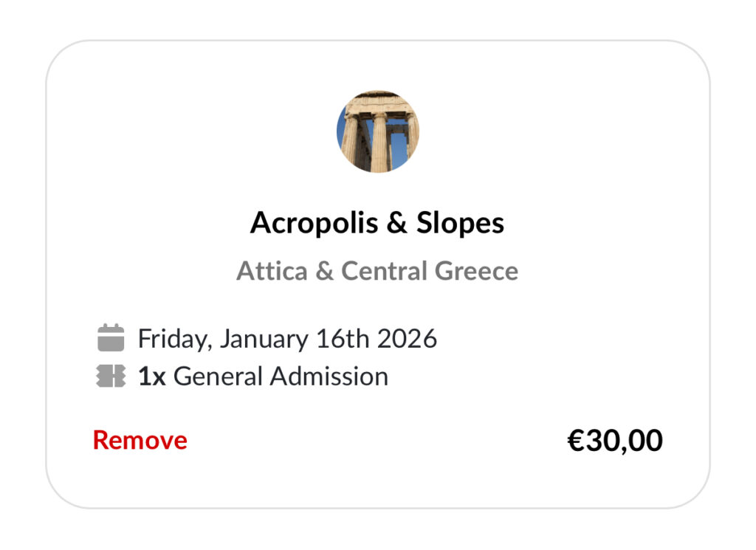This screenshot has width=756, height=550.
Task: Click the General Admission ticket type
Action: pyautogui.click(x=281, y=377)
